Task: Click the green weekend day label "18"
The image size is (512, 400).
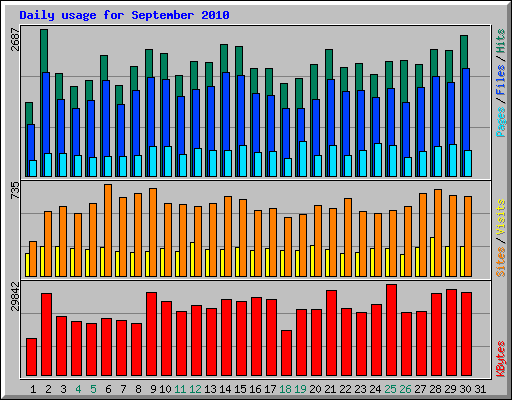Action: point(285,389)
